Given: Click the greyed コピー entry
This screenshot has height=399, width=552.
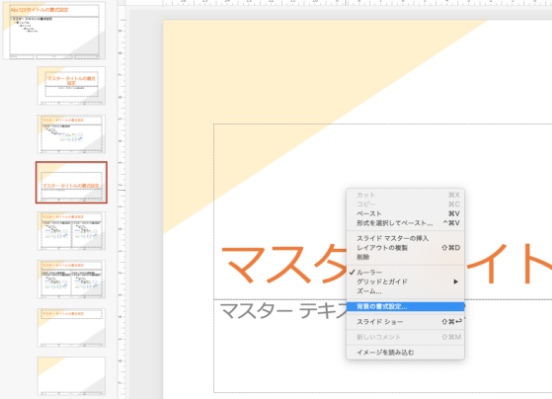Looking at the screenshot, I should pyautogui.click(x=405, y=204).
